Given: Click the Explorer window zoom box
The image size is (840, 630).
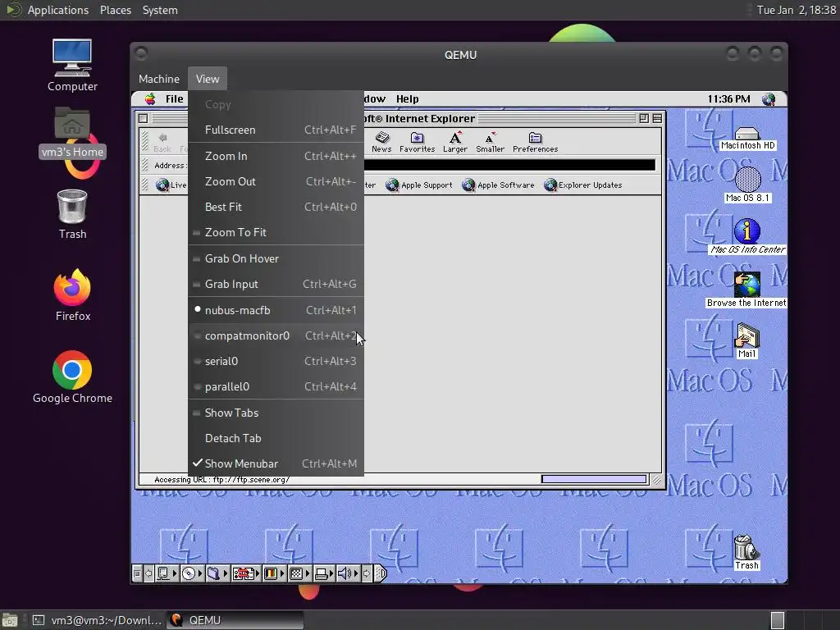Looking at the screenshot, I should point(644,118).
